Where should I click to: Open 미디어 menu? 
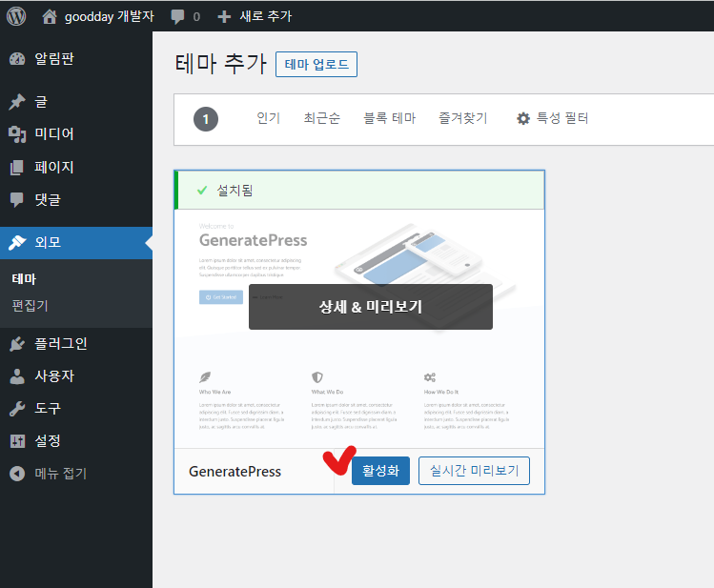coord(76,134)
